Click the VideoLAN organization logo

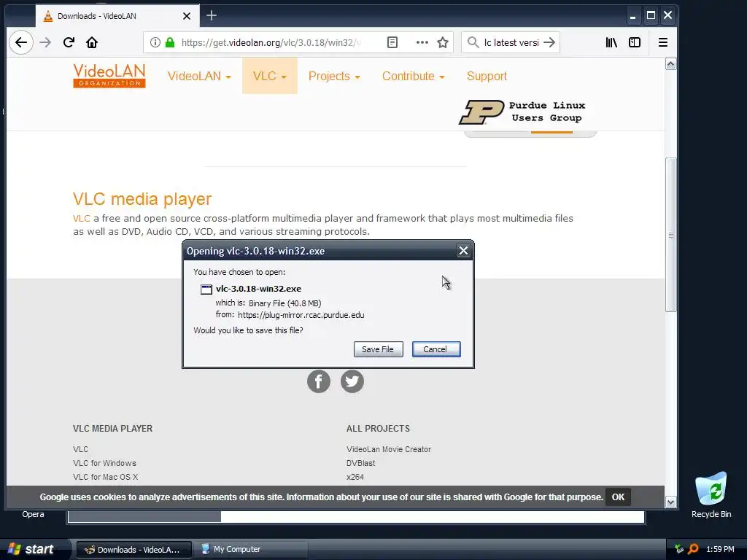click(109, 76)
